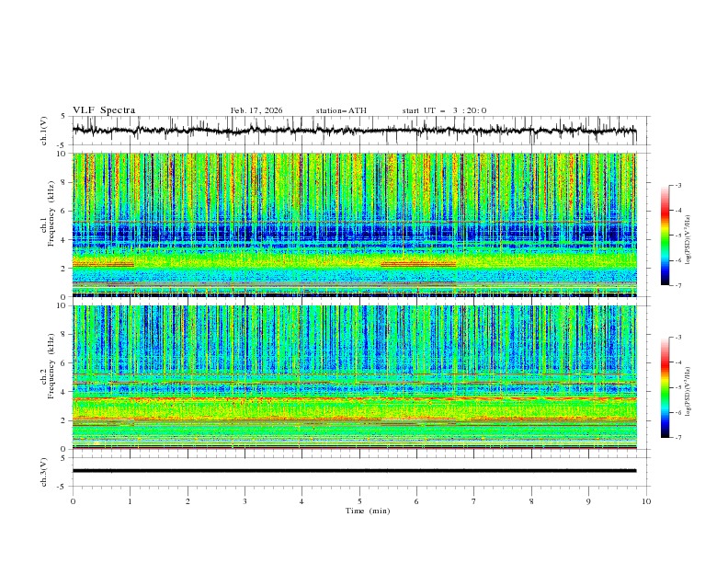728x563 pixels.
Task: Select the 5 minute tick on time axis
Action: tap(359, 501)
